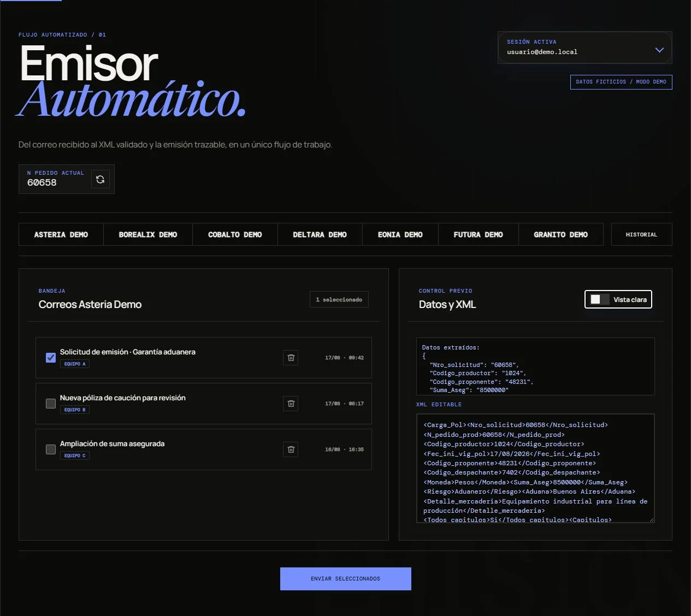Grab the XML text area resize handle
The width and height of the screenshot is (691, 616).
coord(651,519)
